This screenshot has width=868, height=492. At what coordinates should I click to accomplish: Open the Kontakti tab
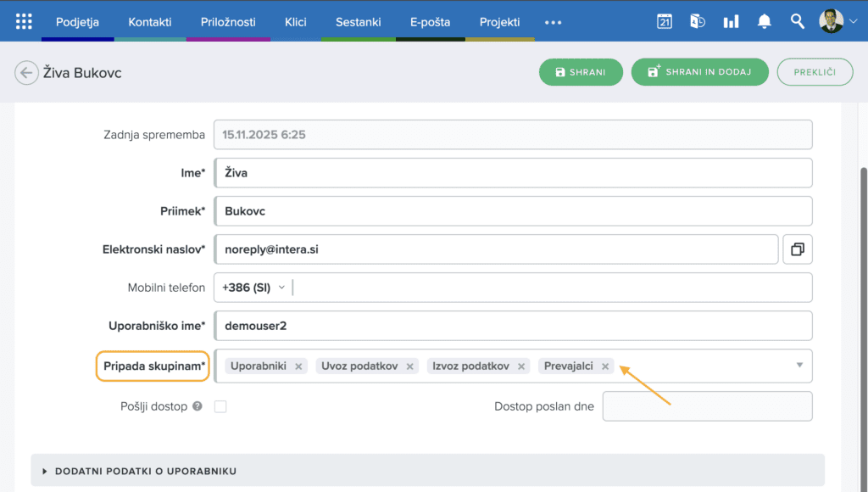tap(150, 22)
